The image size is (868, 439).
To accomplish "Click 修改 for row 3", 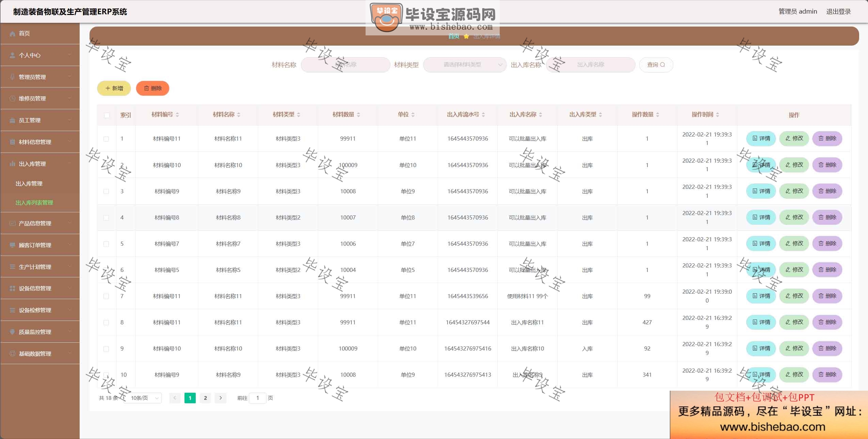I will (794, 191).
